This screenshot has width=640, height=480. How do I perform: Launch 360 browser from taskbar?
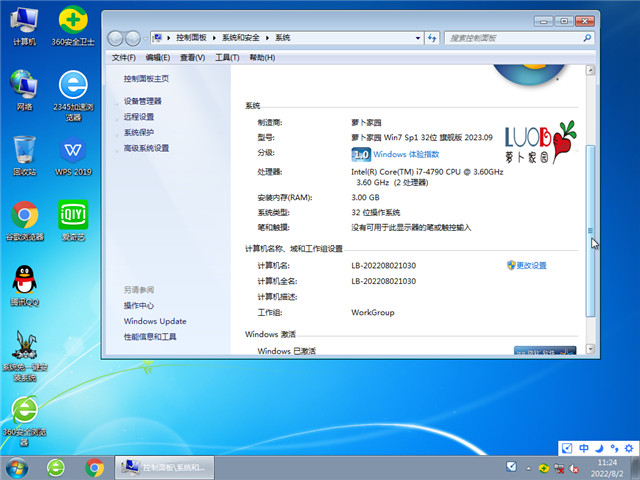[56, 468]
